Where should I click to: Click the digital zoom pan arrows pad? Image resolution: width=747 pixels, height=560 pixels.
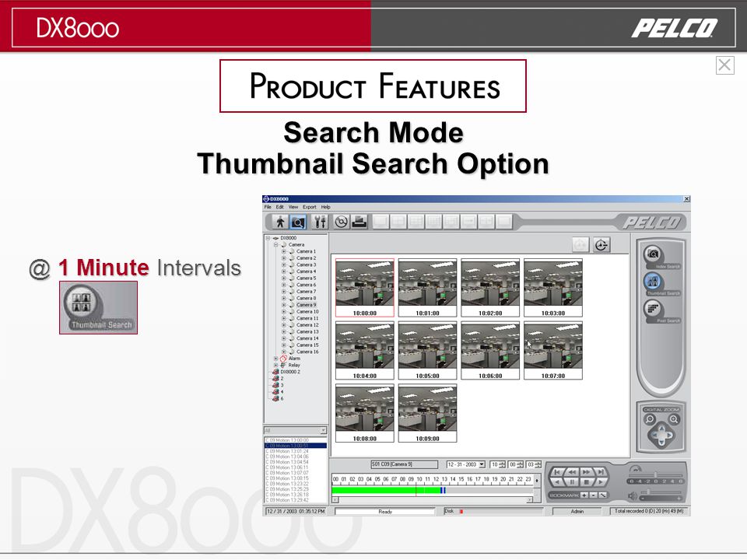coord(661,436)
